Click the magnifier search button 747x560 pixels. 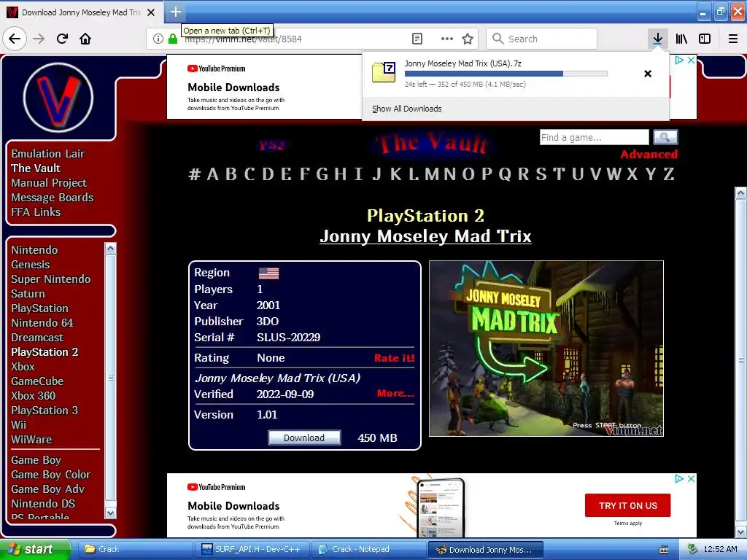[665, 137]
